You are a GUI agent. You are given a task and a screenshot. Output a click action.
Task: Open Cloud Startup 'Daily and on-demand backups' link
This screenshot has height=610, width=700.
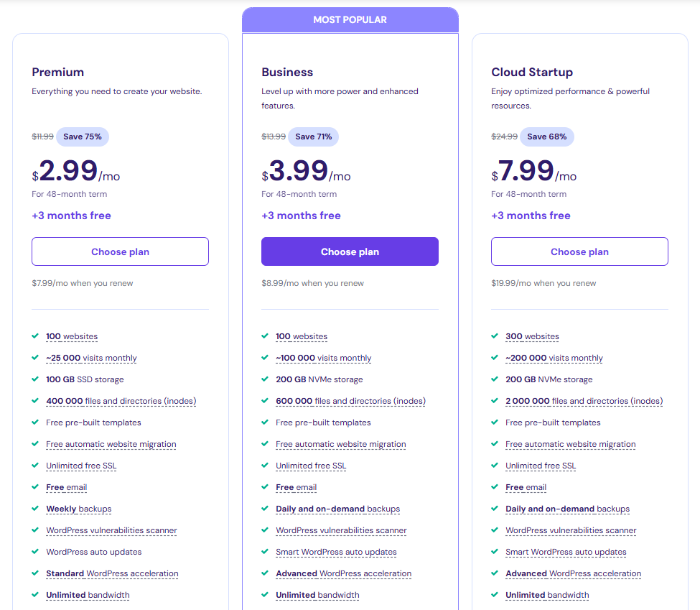pos(567,509)
